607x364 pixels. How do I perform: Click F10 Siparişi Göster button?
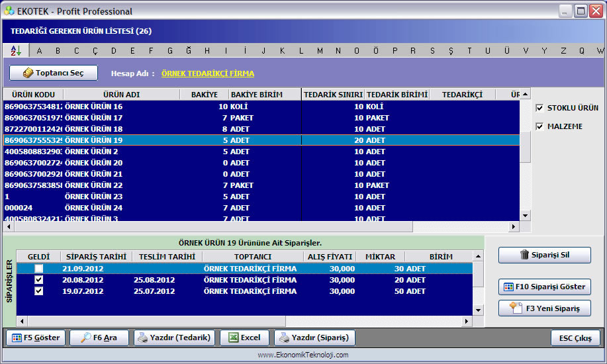(545, 287)
